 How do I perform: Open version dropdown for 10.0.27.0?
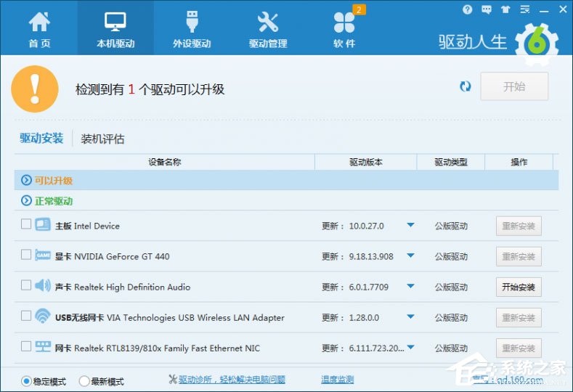(x=410, y=225)
